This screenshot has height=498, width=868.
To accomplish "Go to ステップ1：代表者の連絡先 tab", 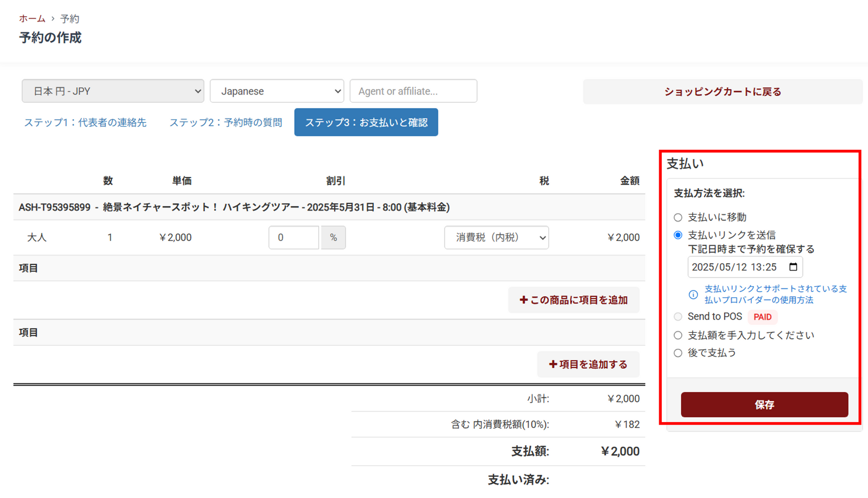I will 85,123.
